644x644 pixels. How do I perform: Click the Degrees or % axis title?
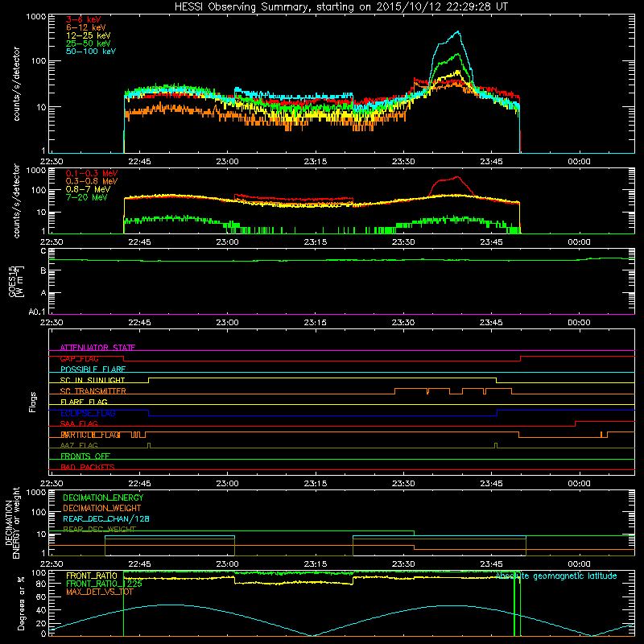coord(21,603)
